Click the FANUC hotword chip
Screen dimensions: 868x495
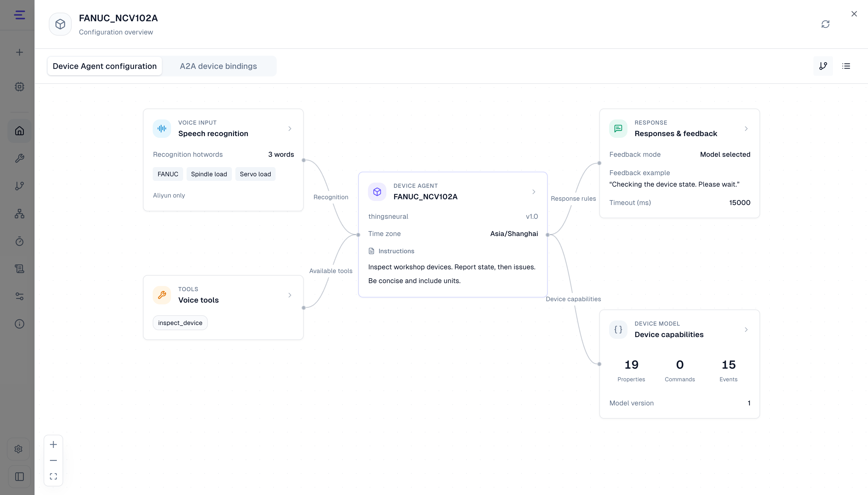[168, 174]
